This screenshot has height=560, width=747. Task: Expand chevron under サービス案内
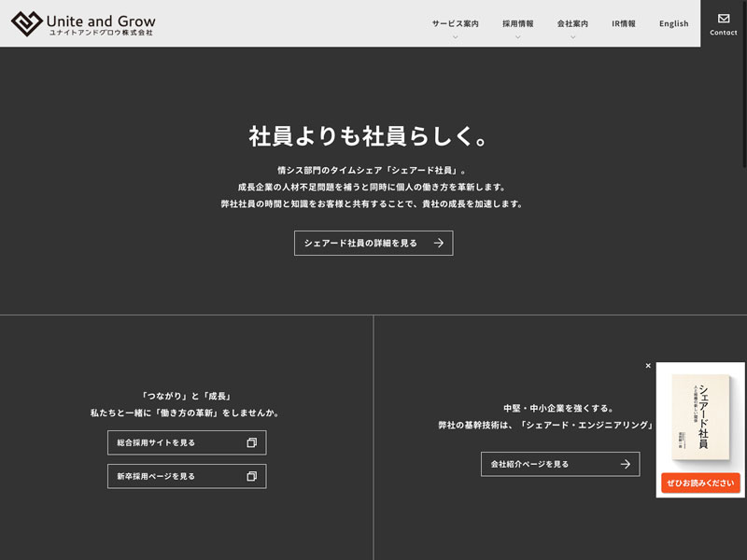tap(455, 37)
